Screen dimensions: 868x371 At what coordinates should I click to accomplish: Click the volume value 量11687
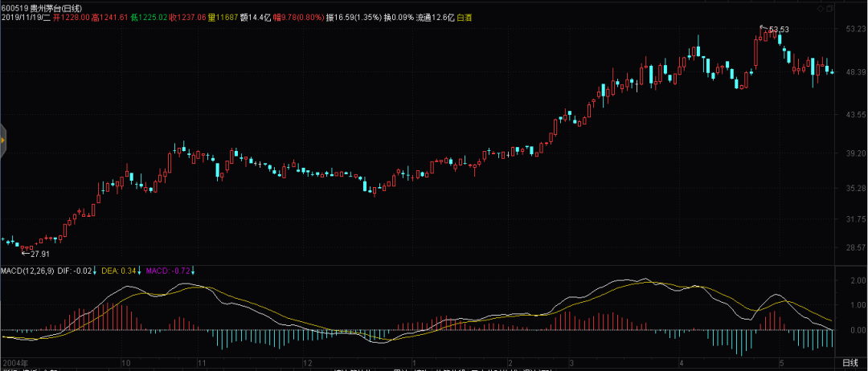[223, 18]
